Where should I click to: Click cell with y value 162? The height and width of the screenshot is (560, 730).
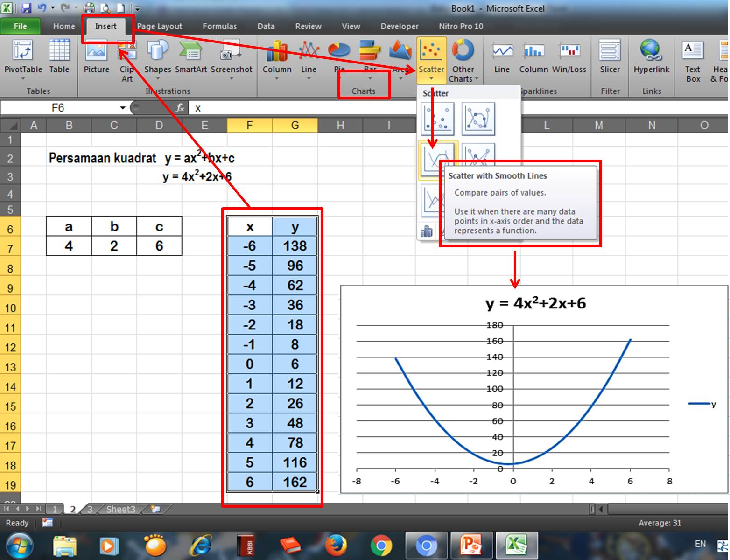(295, 482)
